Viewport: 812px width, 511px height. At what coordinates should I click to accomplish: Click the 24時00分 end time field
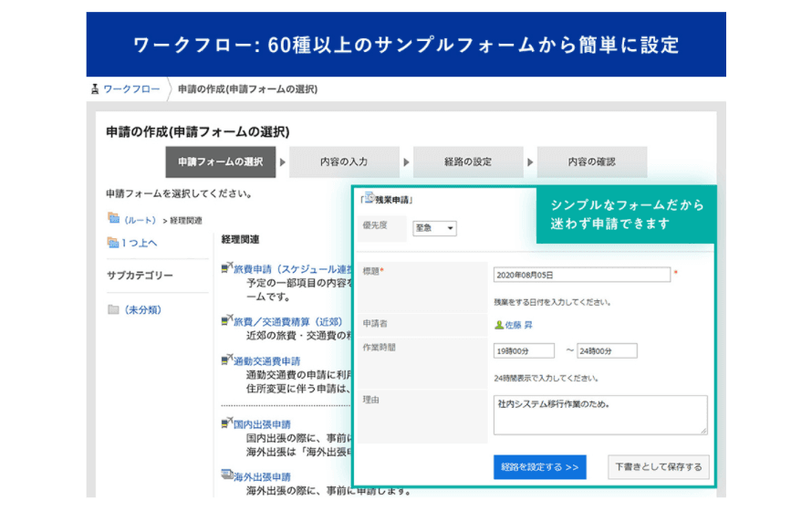point(607,351)
